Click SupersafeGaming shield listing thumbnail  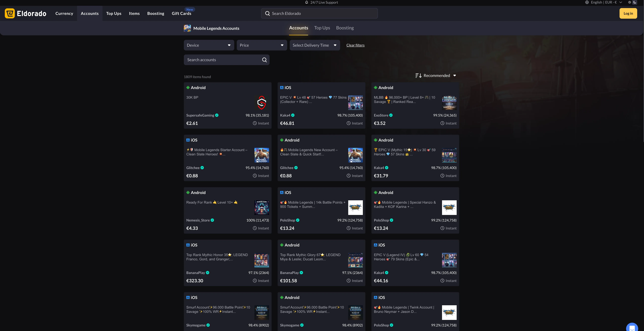[x=261, y=103]
